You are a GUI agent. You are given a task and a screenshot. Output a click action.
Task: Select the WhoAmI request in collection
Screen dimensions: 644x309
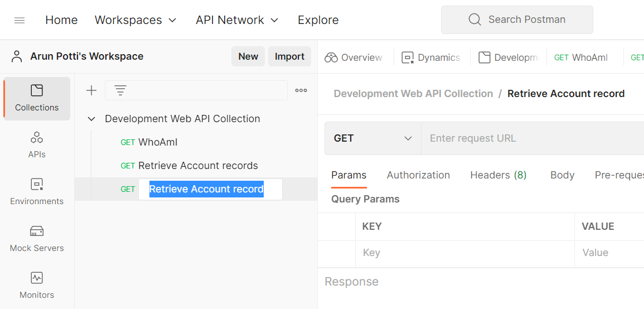tap(158, 142)
